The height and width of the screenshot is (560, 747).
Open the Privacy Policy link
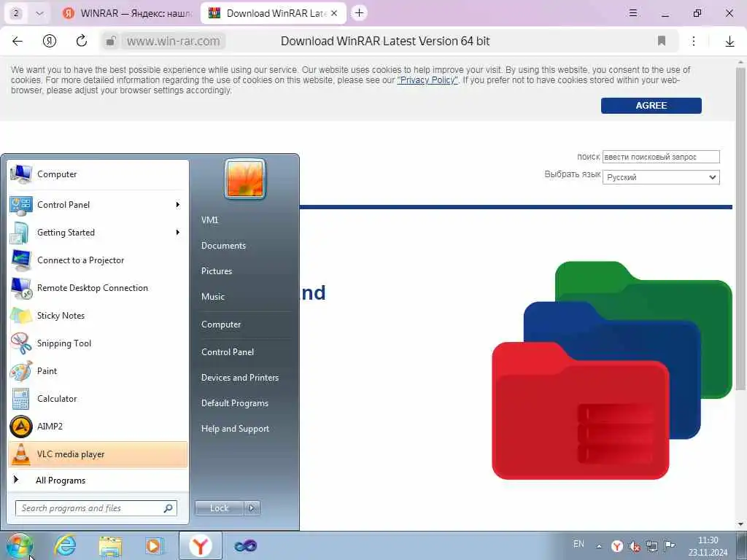427,80
